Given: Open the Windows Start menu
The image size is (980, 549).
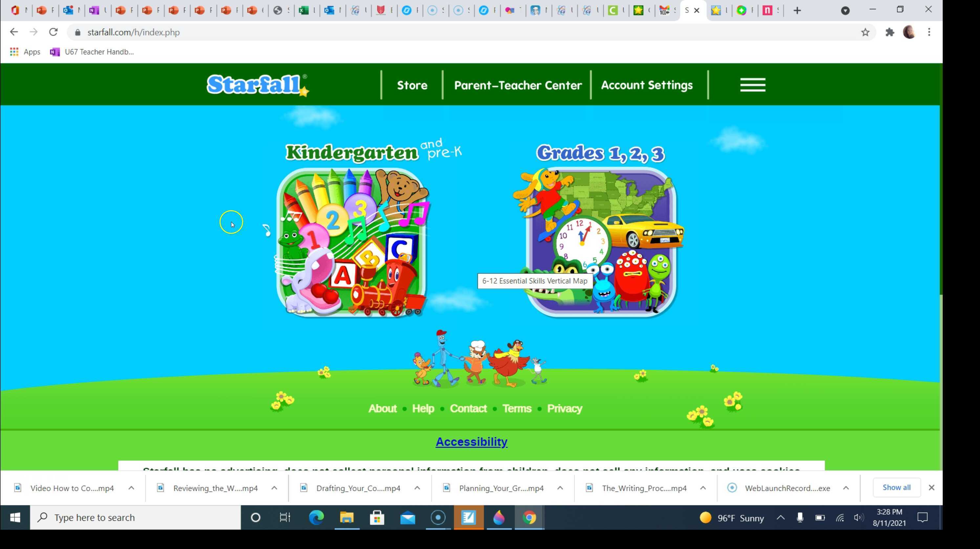Looking at the screenshot, I should (15, 518).
